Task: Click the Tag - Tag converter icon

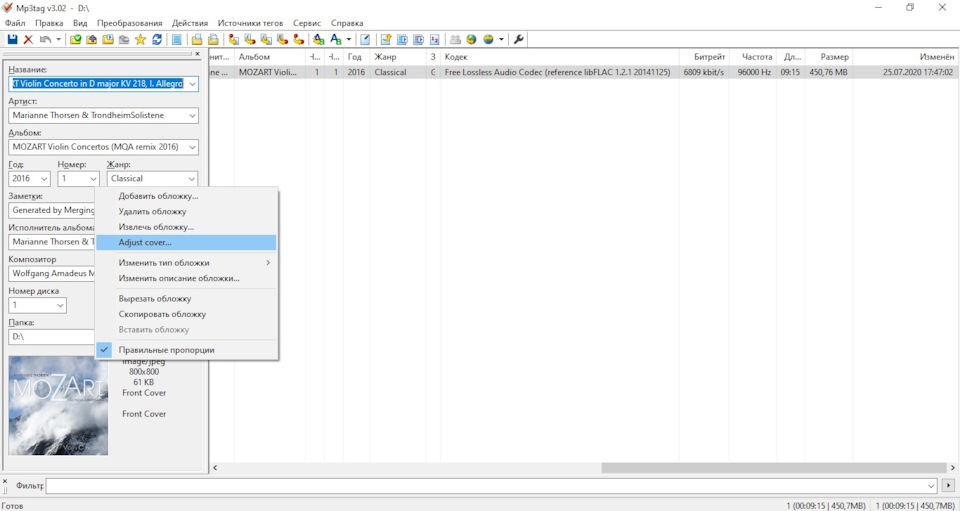Action: point(298,39)
